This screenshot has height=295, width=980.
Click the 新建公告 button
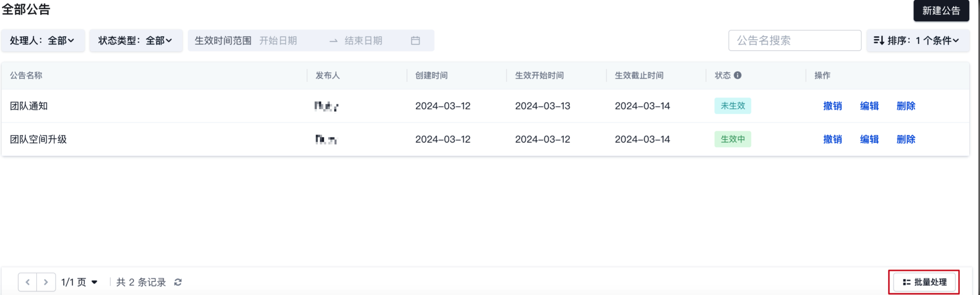click(941, 11)
